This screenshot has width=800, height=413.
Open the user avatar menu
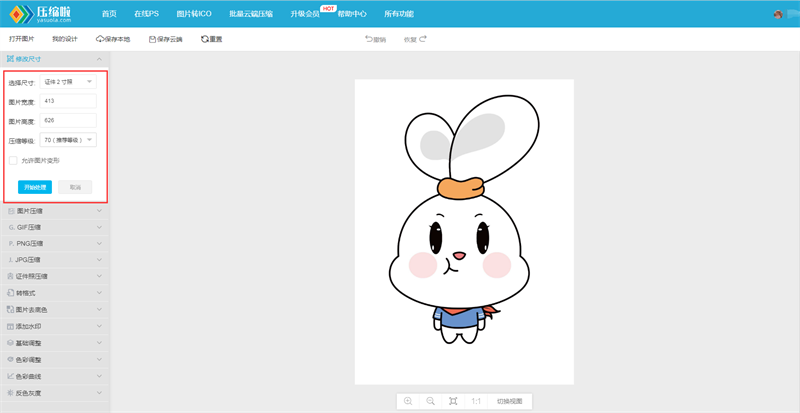click(x=778, y=14)
